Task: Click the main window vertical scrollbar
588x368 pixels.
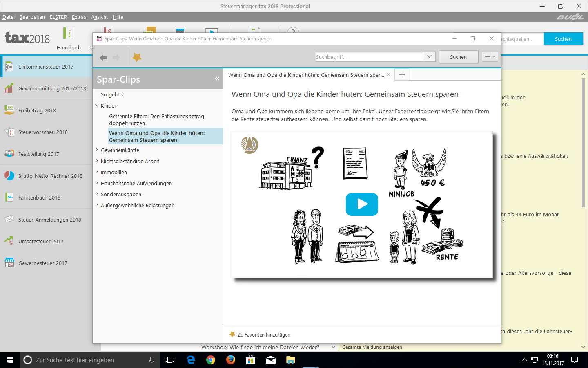Action: pyautogui.click(x=583, y=142)
